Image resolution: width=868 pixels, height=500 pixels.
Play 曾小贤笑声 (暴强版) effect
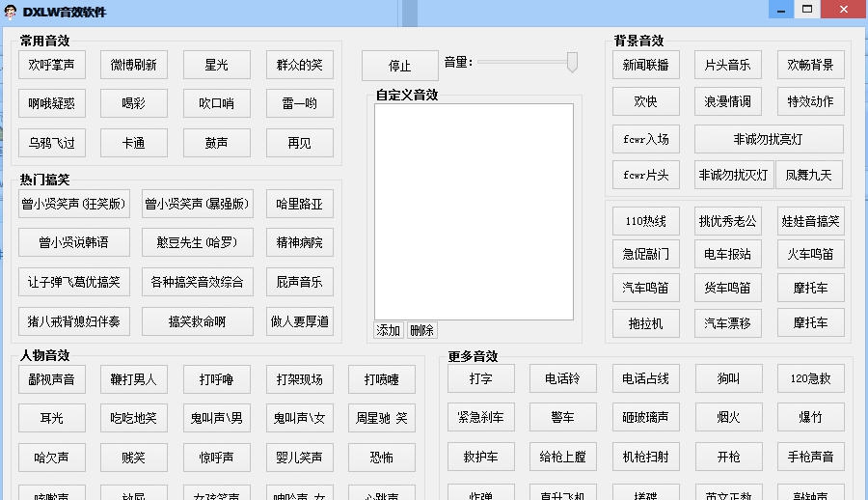click(x=197, y=204)
